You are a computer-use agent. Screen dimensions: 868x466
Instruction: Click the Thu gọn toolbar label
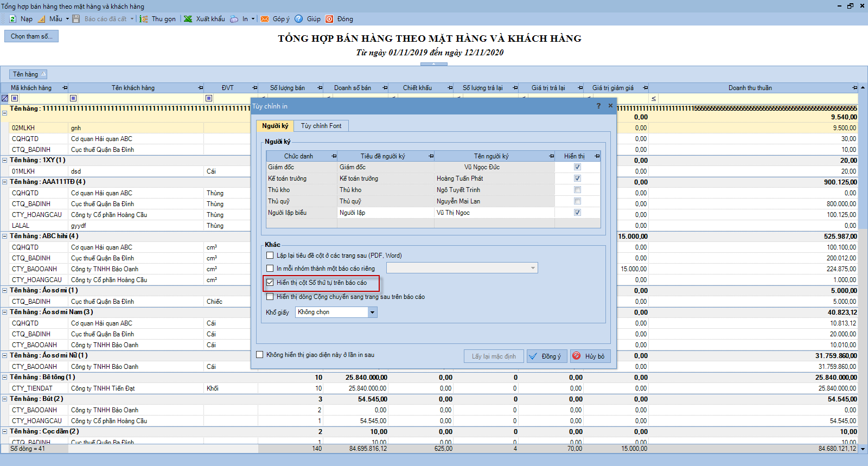[164, 19]
